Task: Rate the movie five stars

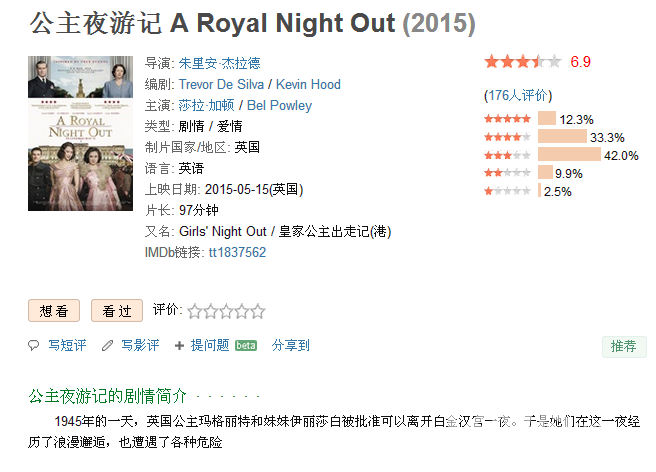Action: click(258, 311)
